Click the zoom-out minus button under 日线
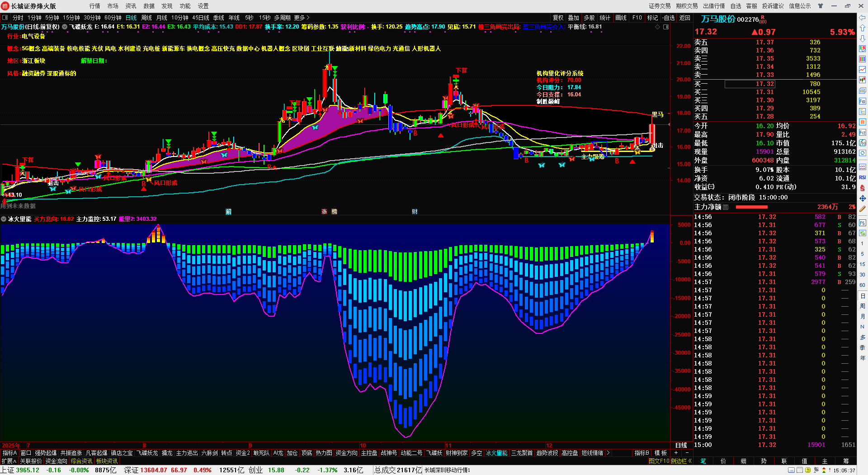 [x=687, y=453]
